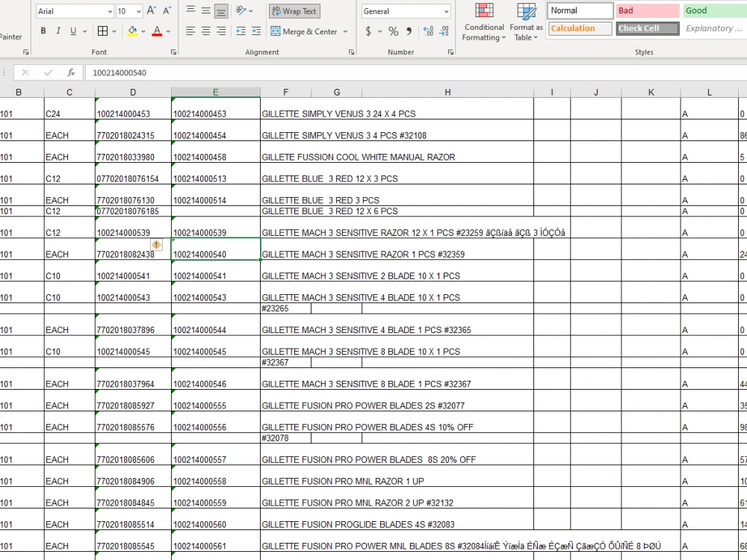Apply Accounting dollar format icon
This screenshot has height=560, width=747.
coord(368,31)
